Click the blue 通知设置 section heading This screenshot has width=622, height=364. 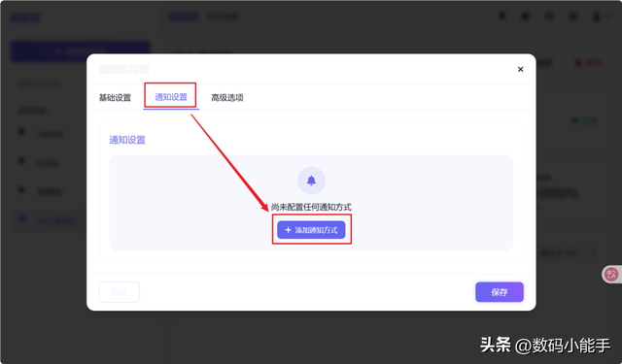click(x=127, y=140)
